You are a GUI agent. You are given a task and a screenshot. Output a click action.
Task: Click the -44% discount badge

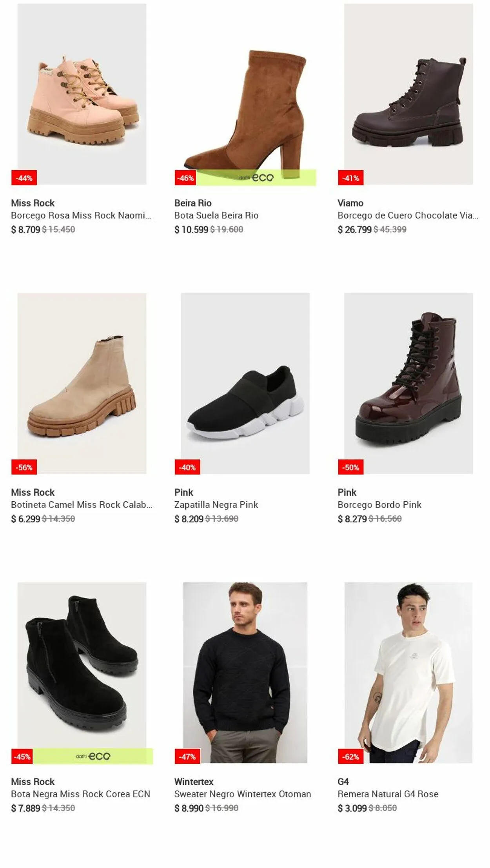(x=24, y=178)
